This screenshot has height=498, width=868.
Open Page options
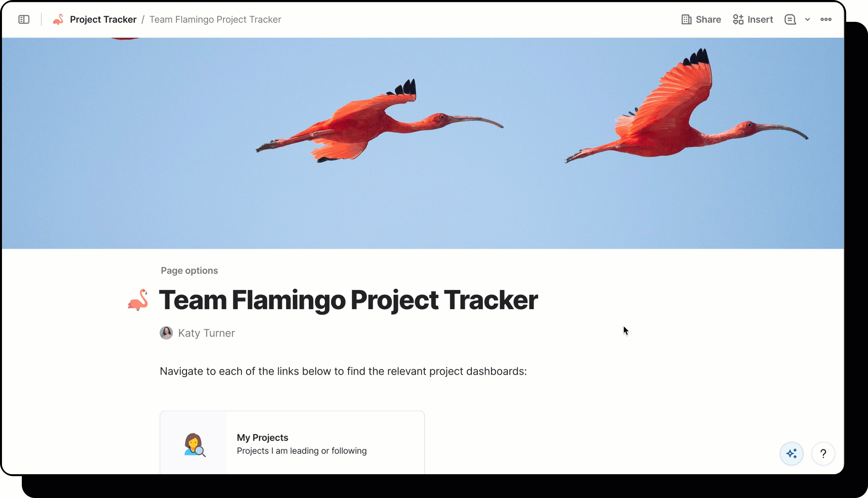click(189, 270)
